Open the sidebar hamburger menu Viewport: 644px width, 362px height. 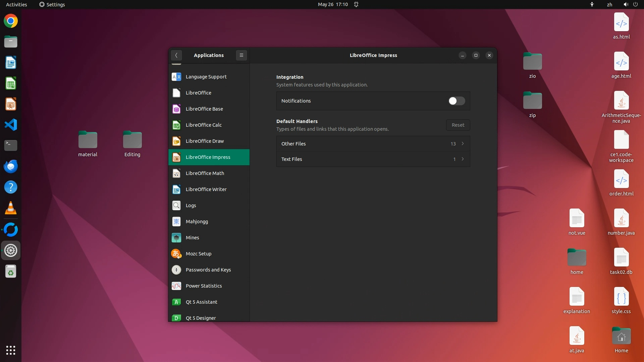point(241,55)
